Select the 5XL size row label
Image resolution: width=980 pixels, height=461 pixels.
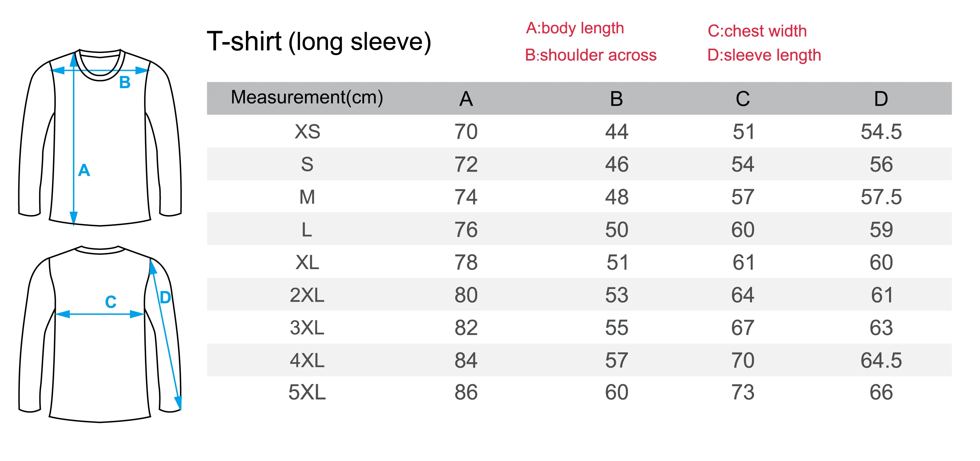(x=307, y=393)
